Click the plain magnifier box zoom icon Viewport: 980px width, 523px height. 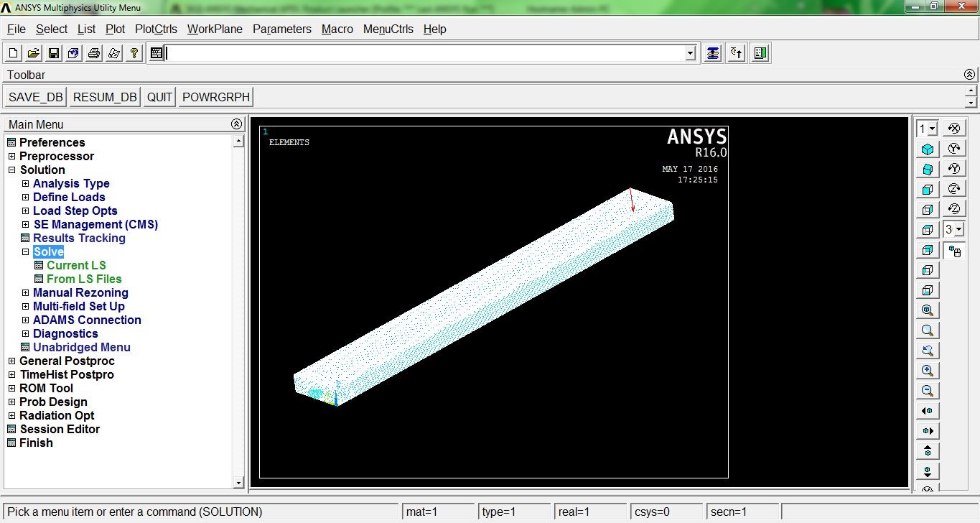[928, 330]
